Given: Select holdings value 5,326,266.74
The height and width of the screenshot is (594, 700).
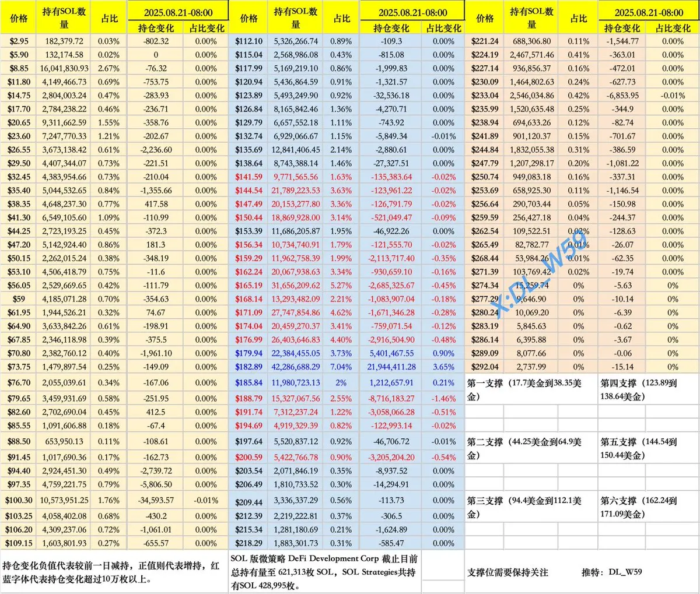Looking at the screenshot, I should click(296, 41).
